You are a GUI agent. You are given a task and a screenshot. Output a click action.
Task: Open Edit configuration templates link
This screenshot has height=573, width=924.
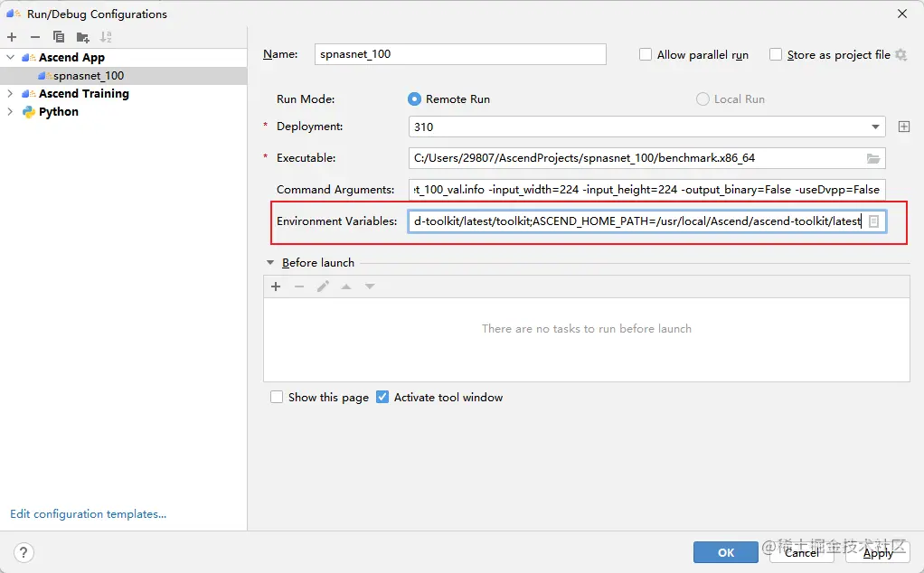[x=89, y=514]
